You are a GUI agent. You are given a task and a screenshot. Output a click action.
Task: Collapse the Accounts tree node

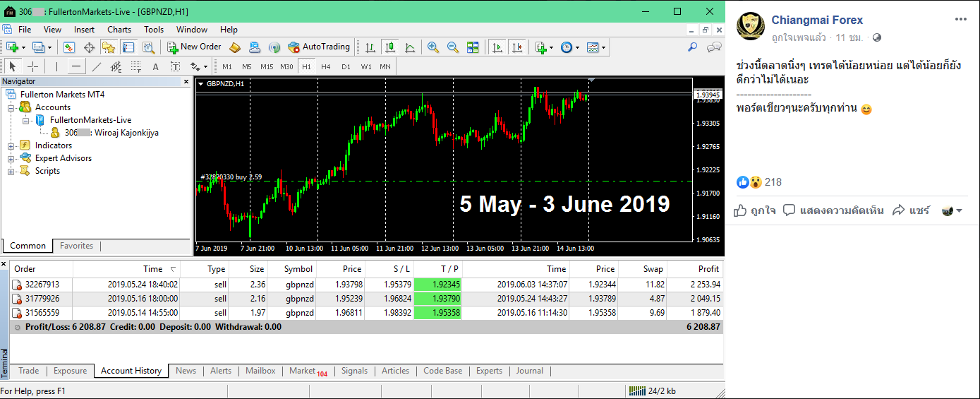(11, 107)
